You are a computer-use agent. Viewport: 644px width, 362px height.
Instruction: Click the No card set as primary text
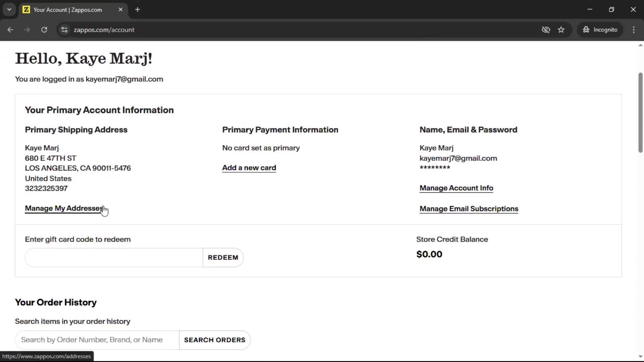(261, 148)
